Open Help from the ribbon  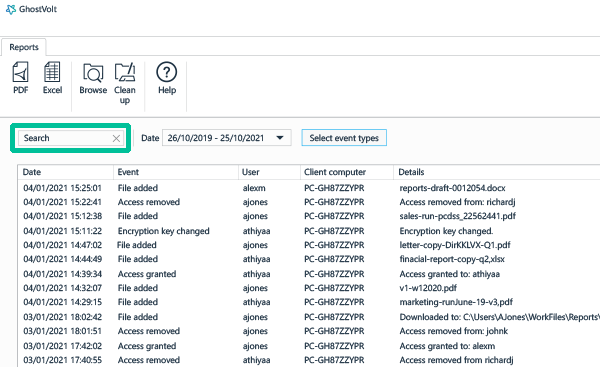(x=167, y=78)
